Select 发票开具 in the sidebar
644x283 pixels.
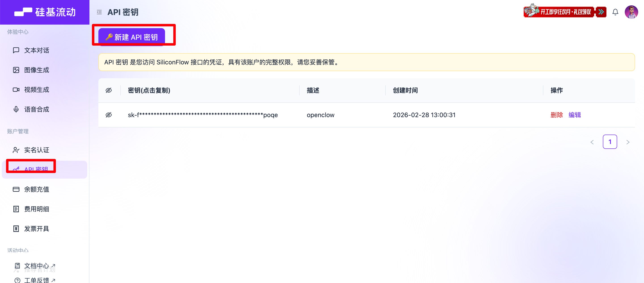tap(36, 228)
